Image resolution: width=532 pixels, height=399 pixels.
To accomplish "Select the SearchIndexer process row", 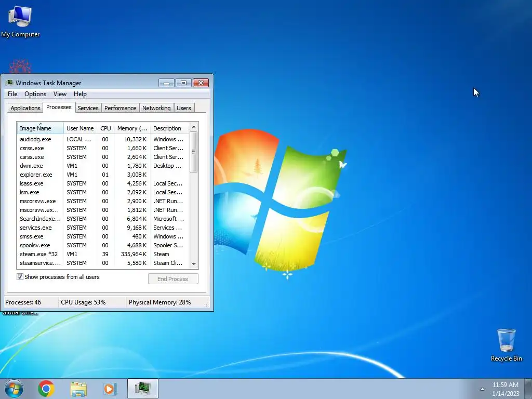I will (x=103, y=219).
